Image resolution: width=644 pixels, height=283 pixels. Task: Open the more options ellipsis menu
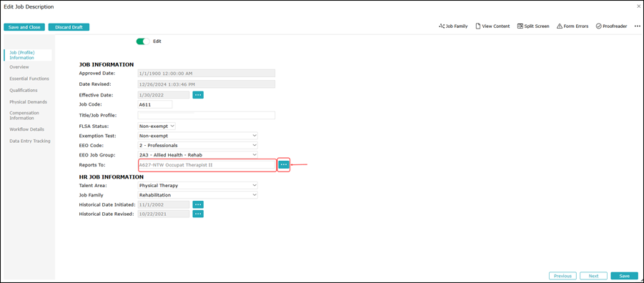638,26
